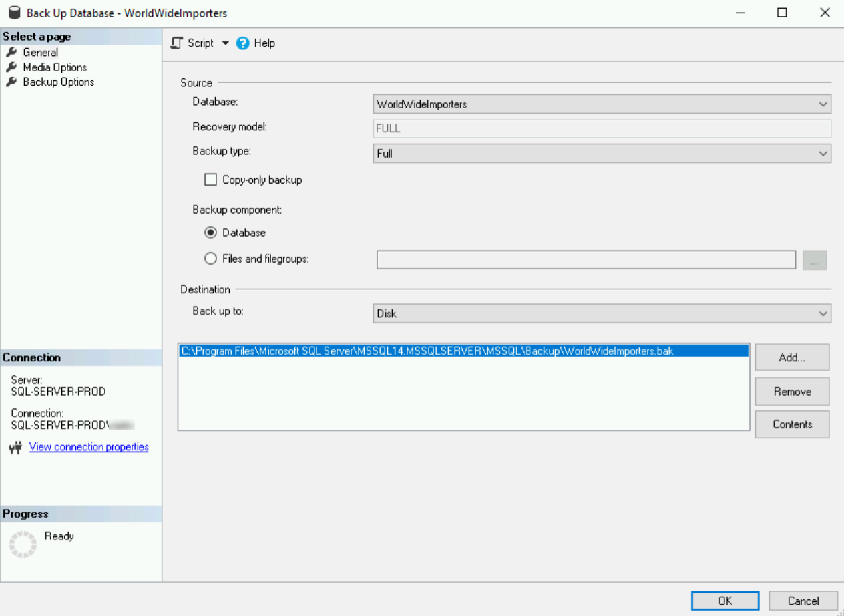Click the filegroups browse ellipsis button
Viewport: 844px width, 616px height.
coord(815,259)
